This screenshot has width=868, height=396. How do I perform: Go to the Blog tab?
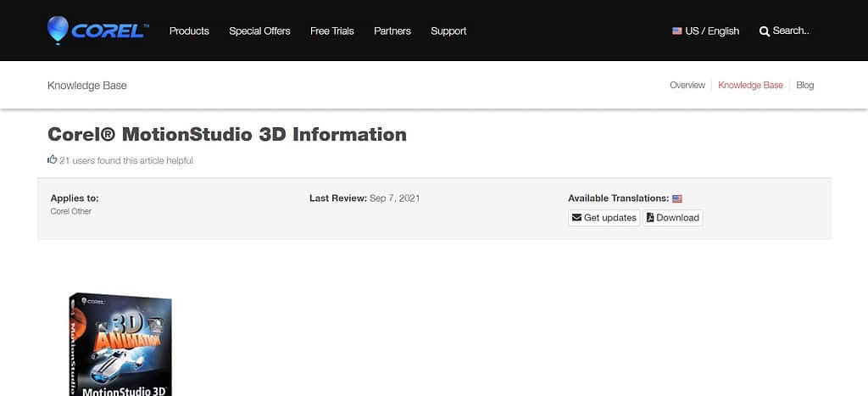click(805, 86)
